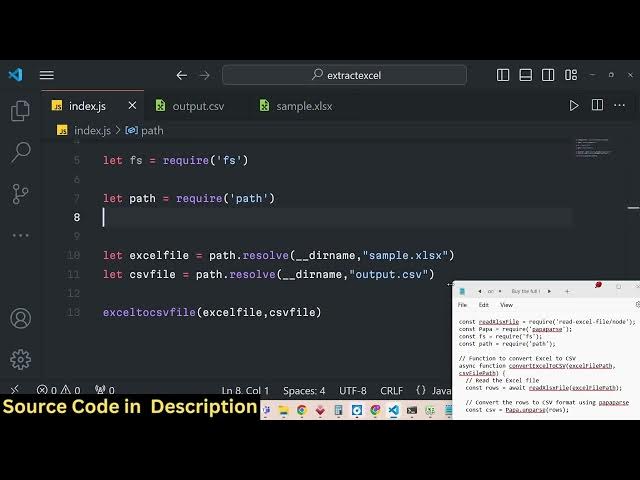This screenshot has height=480, width=640.
Task: Open the Edit menu in Notepad window
Action: point(484,305)
